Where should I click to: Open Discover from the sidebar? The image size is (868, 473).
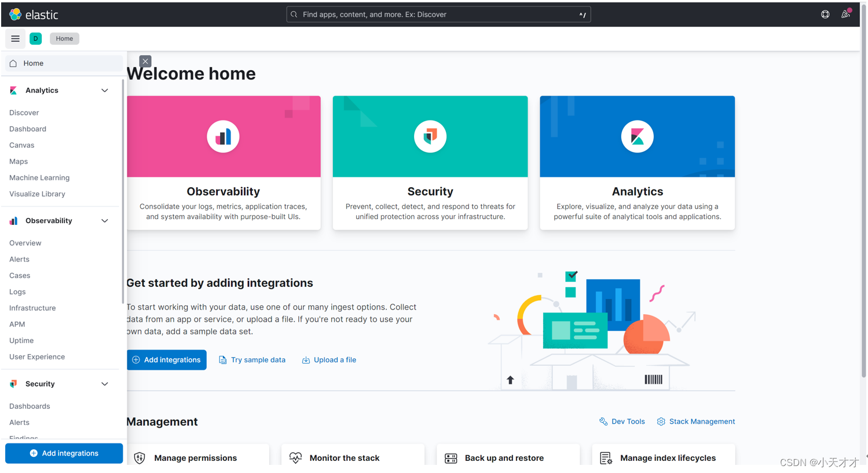pyautogui.click(x=24, y=112)
